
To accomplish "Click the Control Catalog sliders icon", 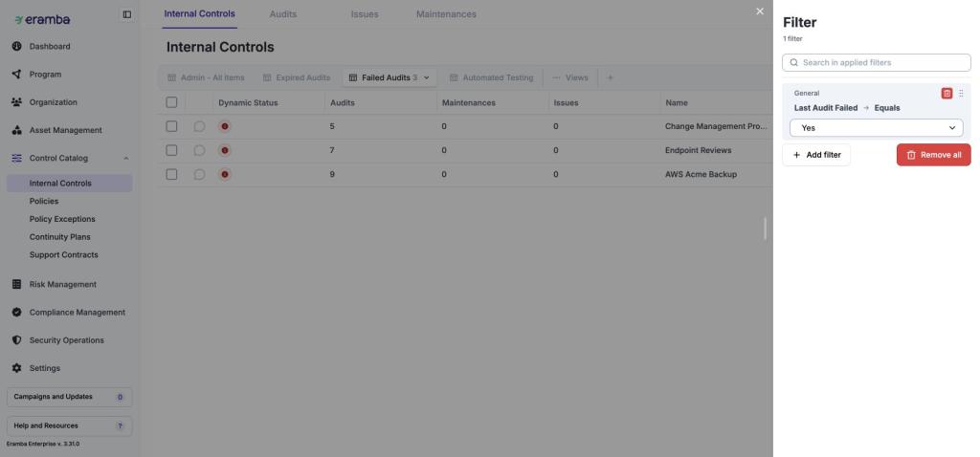I will 17,158.
